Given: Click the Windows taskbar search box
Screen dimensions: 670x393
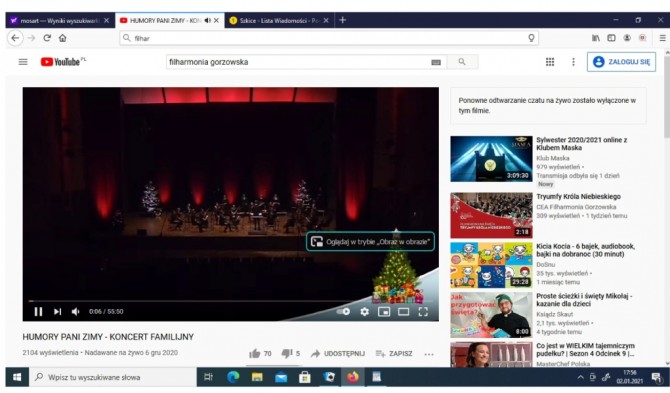Looking at the screenshot, I should click(112, 377).
